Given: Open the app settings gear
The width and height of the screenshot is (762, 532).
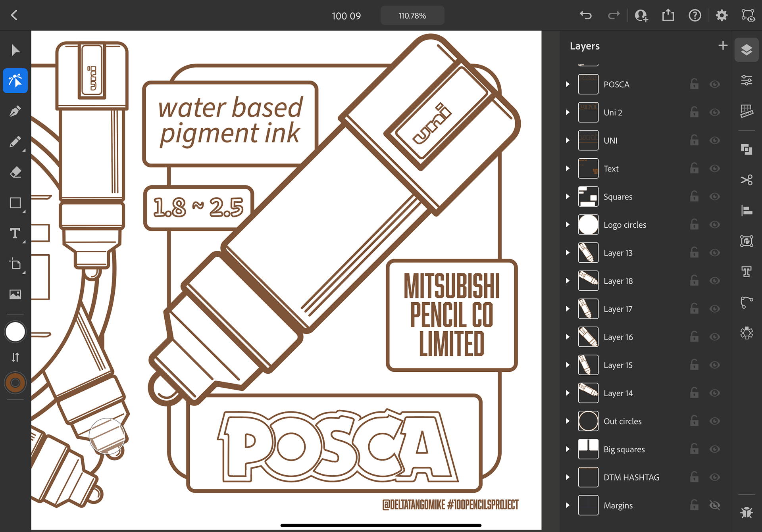Looking at the screenshot, I should click(x=722, y=15).
